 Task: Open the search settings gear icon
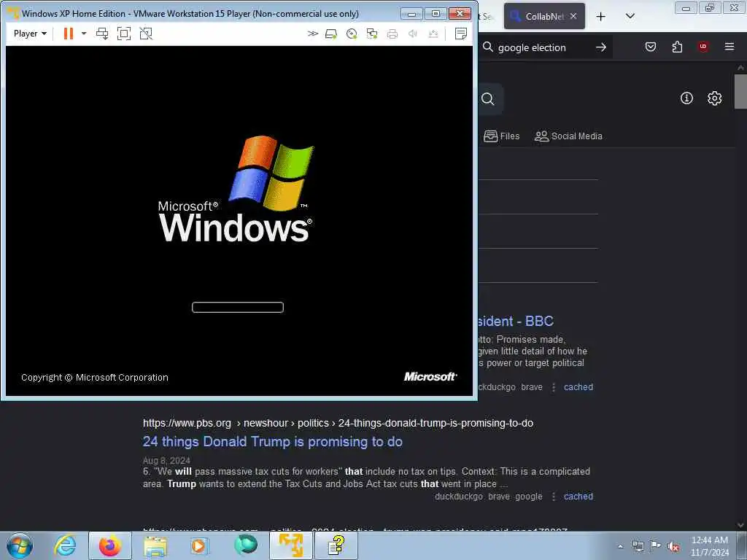click(715, 98)
